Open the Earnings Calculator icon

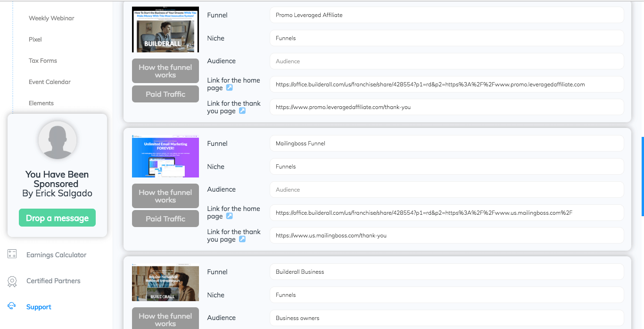pyautogui.click(x=12, y=254)
